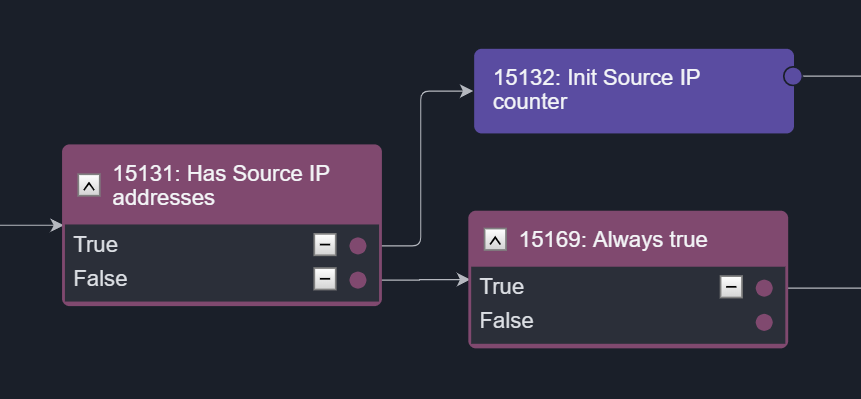Click the False label in node 15131
The height and width of the screenshot is (399, 861).
point(100,279)
